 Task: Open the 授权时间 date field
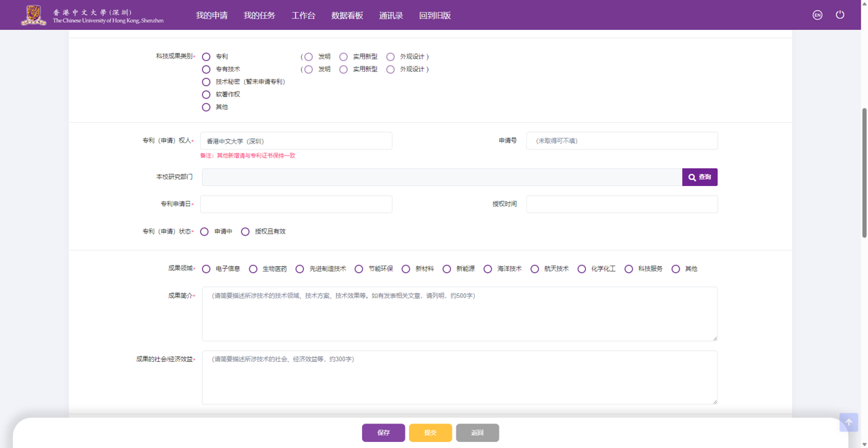coord(621,204)
